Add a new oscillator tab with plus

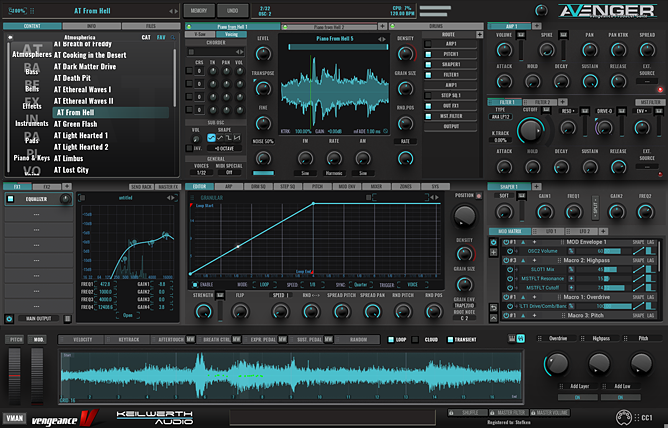click(382, 26)
